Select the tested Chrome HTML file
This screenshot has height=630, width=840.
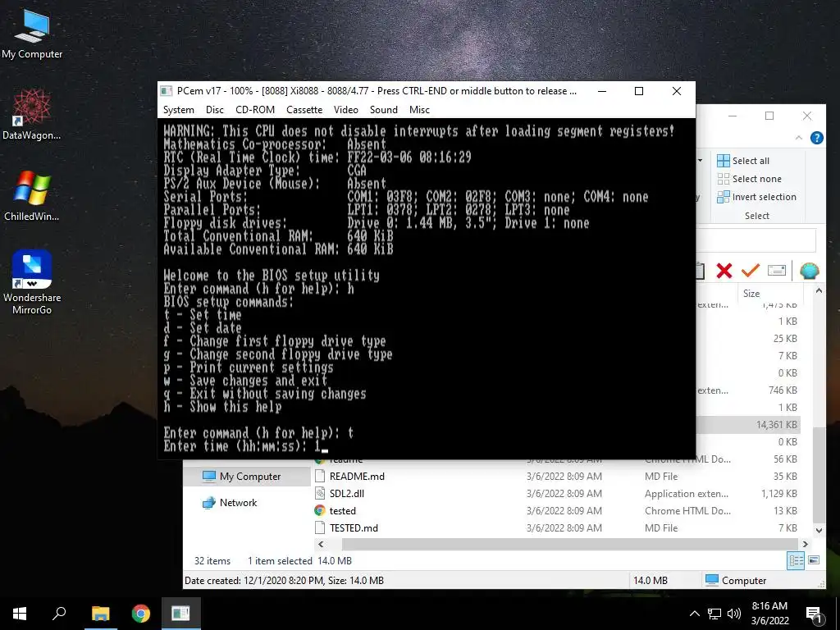click(342, 510)
